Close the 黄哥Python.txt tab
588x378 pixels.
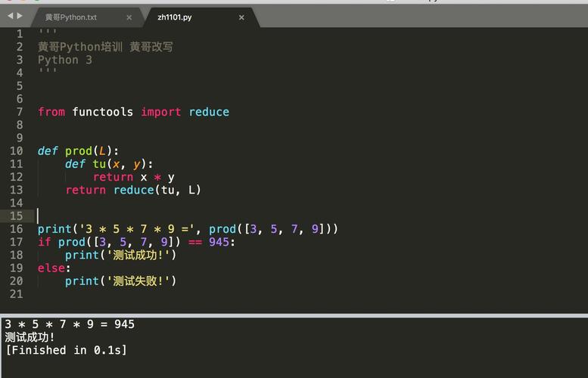(129, 17)
